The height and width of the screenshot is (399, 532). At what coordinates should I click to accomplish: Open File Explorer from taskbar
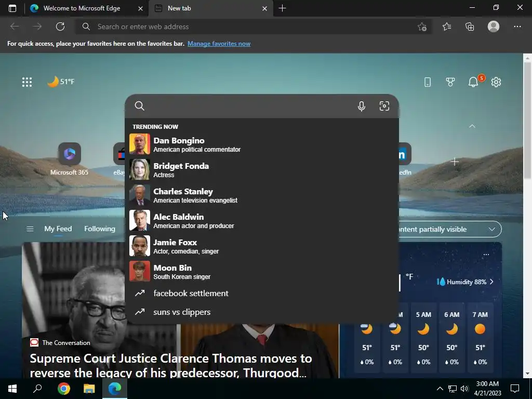89,389
